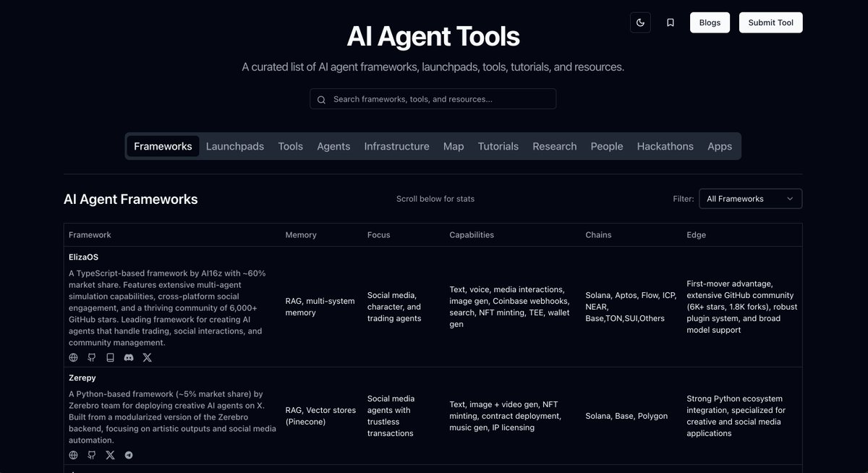Go to the Map tab
Image resolution: width=868 pixels, height=473 pixels.
click(454, 146)
